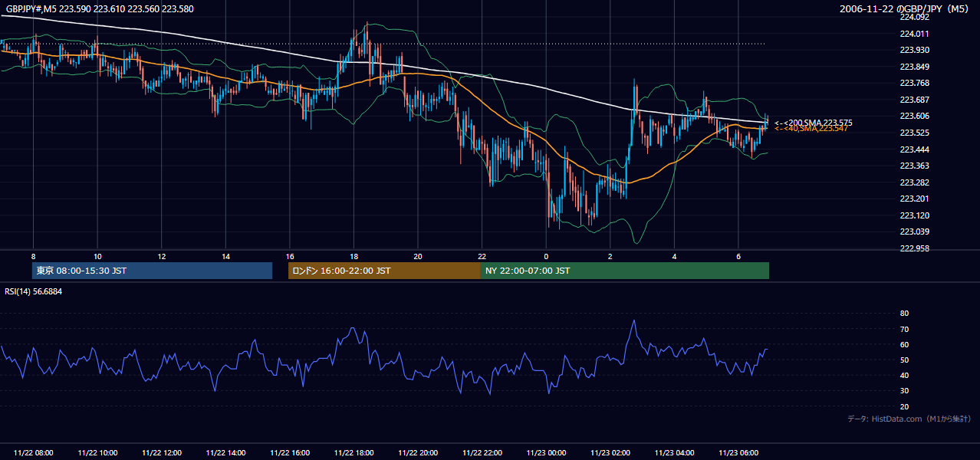Screen dimensions: 980x460
Task: Click the RSI 80 level label
Action: [904, 314]
